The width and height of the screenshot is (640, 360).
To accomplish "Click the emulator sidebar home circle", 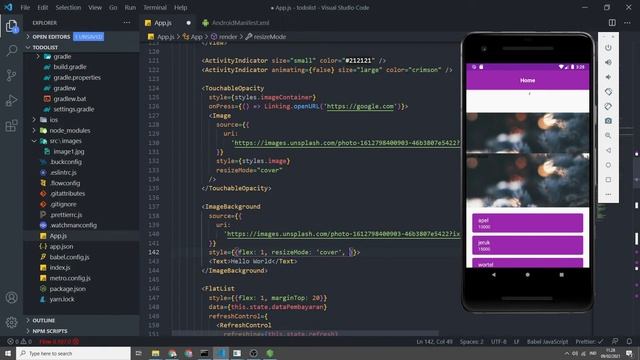I will coord(608,165).
